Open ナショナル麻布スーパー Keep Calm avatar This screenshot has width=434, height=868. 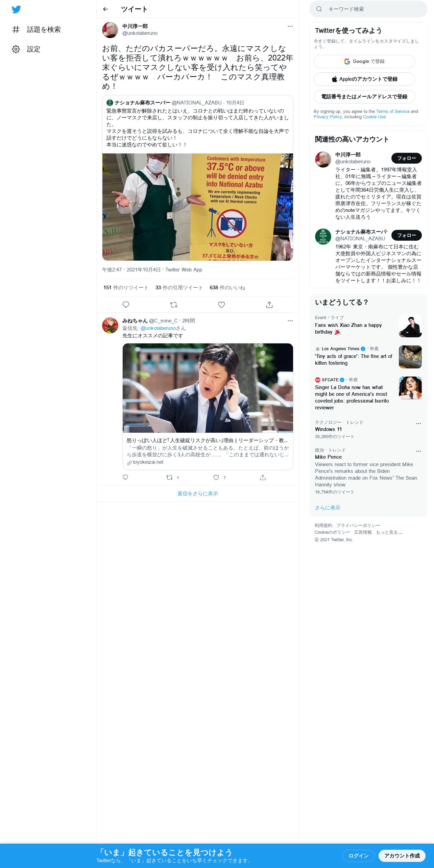point(323,237)
